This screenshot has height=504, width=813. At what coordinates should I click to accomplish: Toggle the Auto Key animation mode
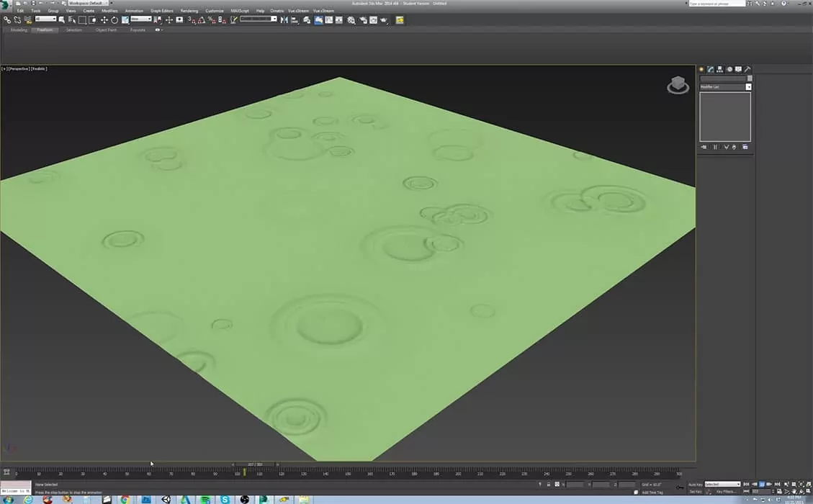click(695, 484)
